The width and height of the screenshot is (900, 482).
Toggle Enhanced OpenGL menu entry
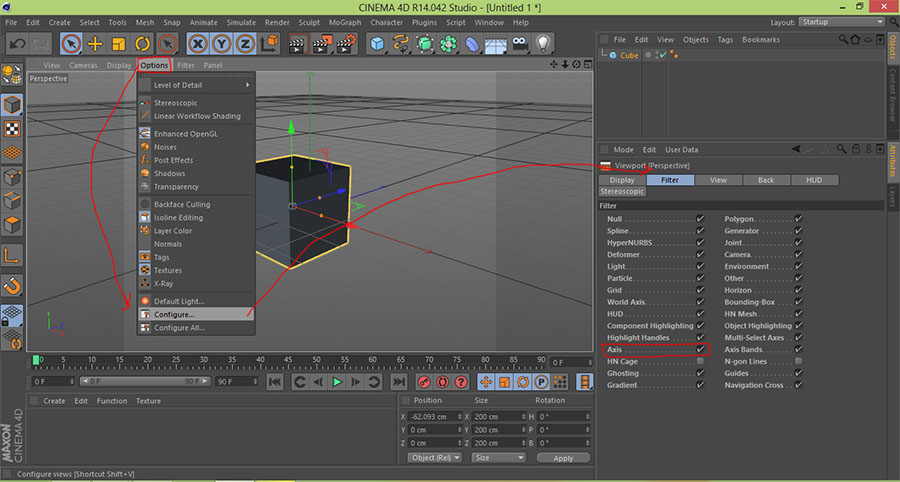point(196,134)
